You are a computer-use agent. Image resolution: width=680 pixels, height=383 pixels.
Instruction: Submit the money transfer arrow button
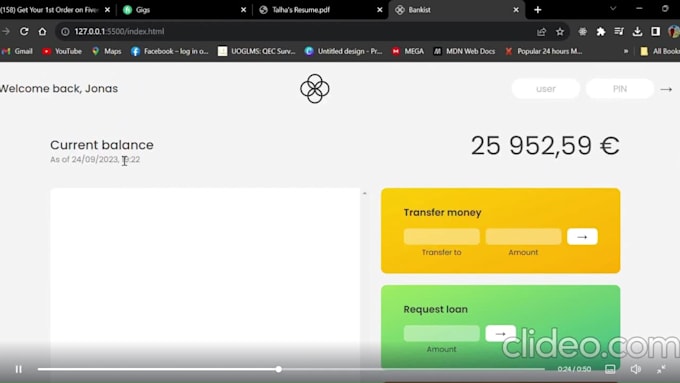[582, 236]
